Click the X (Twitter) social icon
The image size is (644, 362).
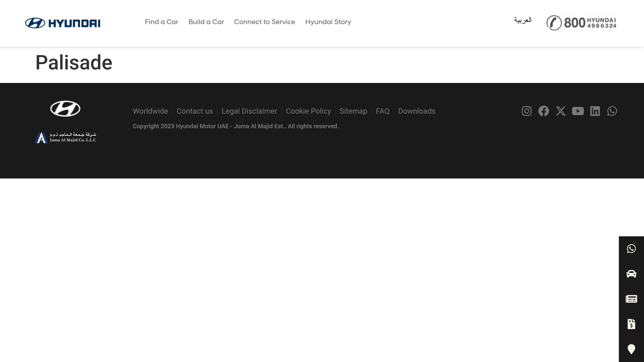561,111
